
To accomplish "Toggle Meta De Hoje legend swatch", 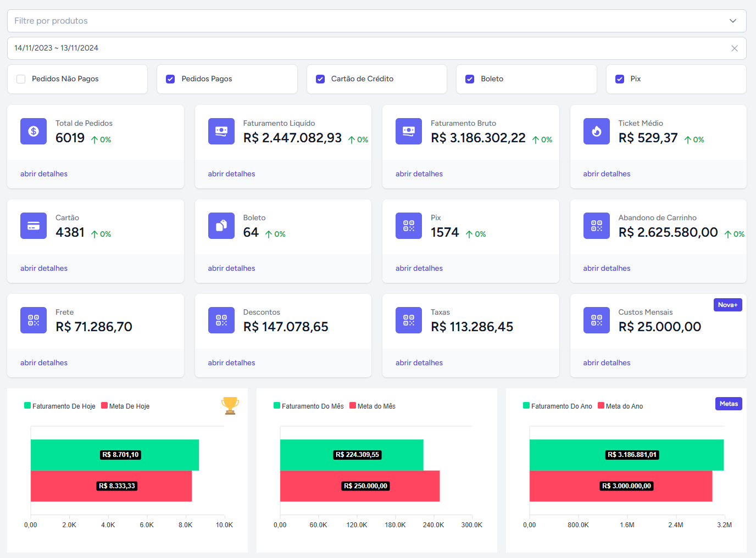I will pyautogui.click(x=104, y=406).
